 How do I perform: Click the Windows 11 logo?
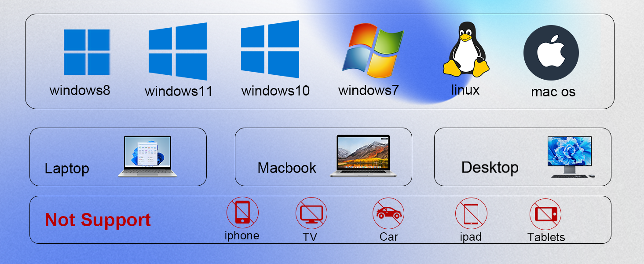tap(178, 51)
